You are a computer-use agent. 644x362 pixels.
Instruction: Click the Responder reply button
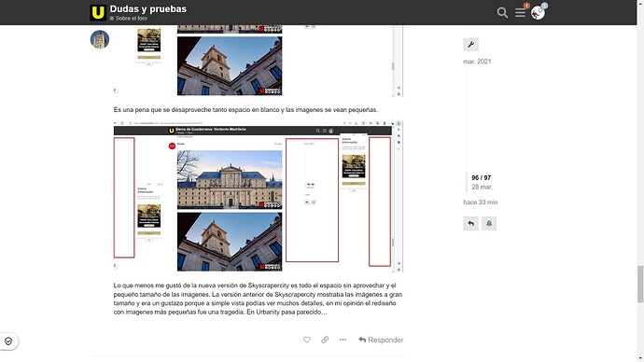click(381, 340)
